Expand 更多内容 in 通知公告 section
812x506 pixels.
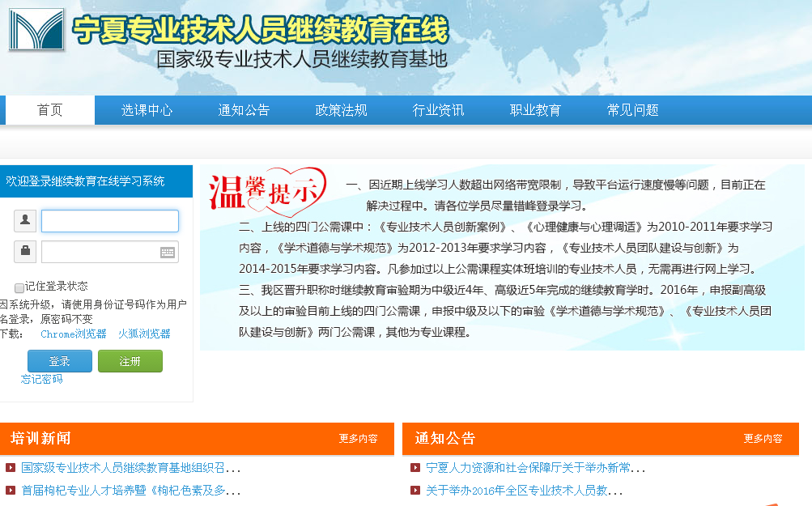[x=763, y=439]
